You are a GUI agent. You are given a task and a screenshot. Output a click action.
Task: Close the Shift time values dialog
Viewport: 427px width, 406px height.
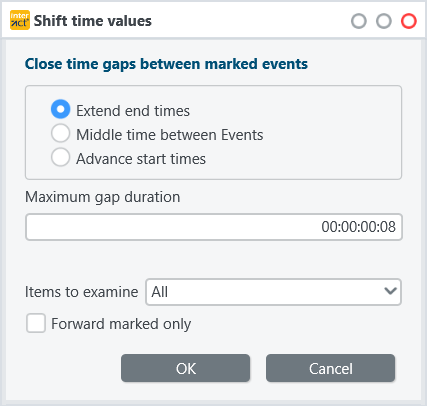point(409,21)
